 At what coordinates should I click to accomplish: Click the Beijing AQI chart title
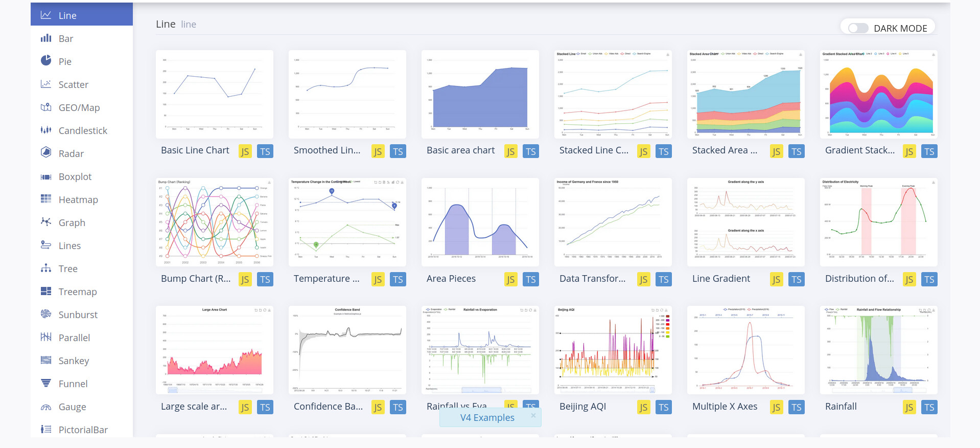point(582,407)
